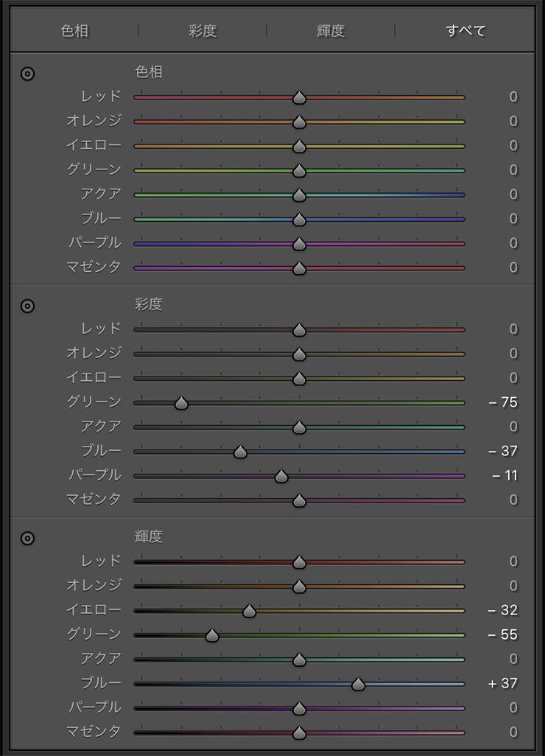This screenshot has width=545, height=756.
Task: Click the オレンジ label in the hue section
Action: (x=94, y=121)
